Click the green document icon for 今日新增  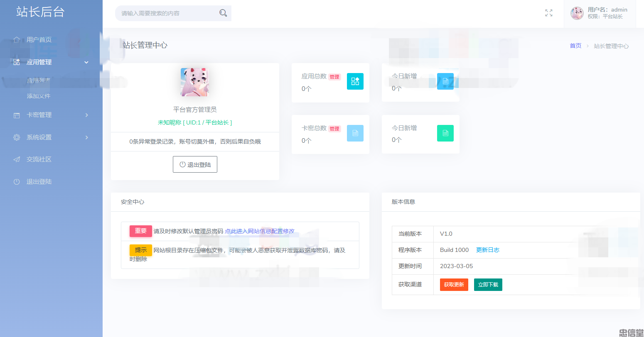[445, 134]
